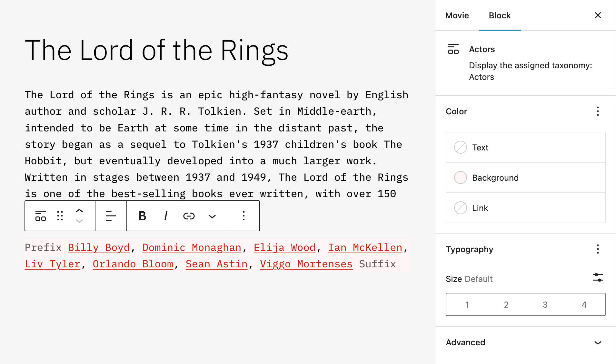The height and width of the screenshot is (364, 616).
Task: Open more formatting options chevron
Action: 212,216
